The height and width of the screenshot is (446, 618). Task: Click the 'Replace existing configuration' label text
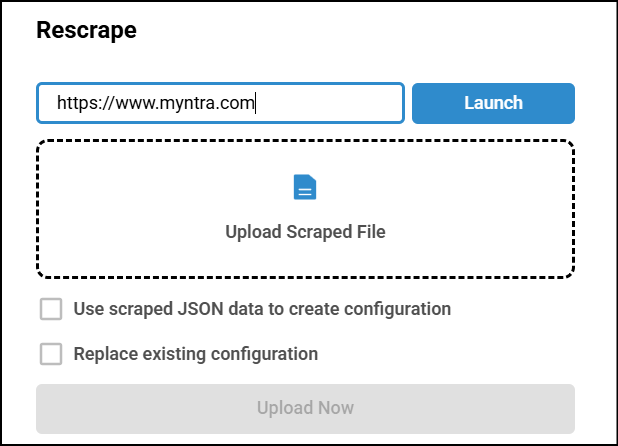196,354
